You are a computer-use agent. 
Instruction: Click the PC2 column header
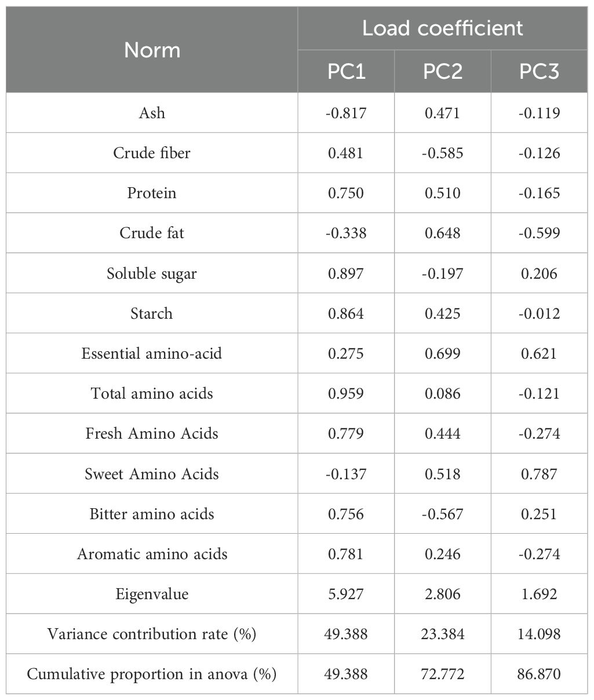click(443, 72)
